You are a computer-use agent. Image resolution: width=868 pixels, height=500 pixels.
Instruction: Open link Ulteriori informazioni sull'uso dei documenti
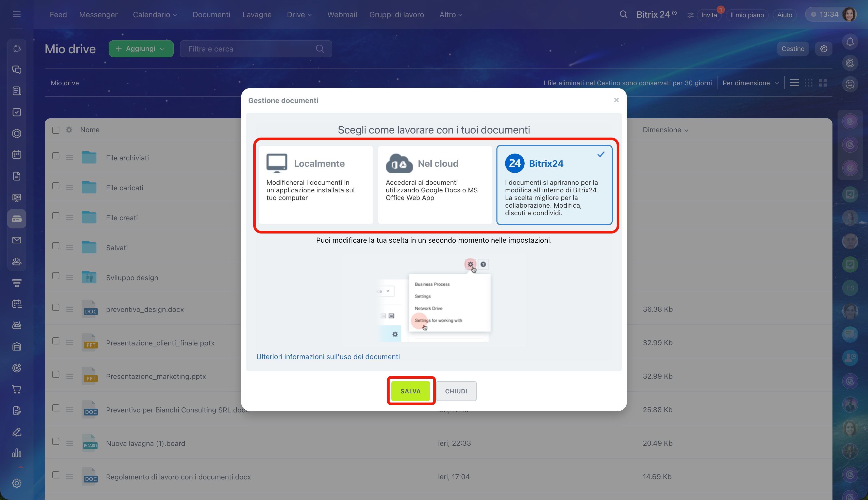(328, 356)
